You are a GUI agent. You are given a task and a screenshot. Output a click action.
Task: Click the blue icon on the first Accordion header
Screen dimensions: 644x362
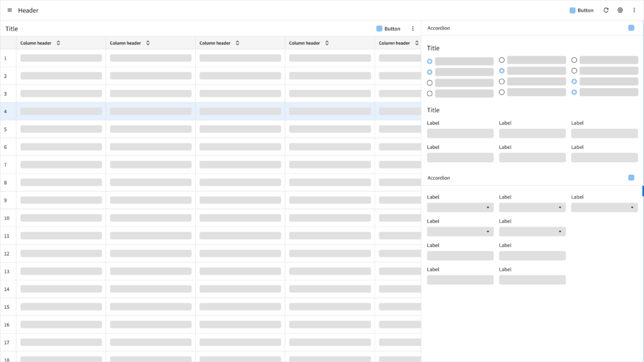click(x=631, y=28)
